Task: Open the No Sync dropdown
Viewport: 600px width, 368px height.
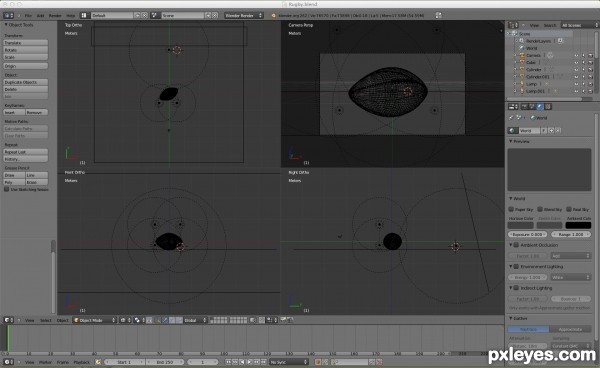Action: tap(289, 362)
